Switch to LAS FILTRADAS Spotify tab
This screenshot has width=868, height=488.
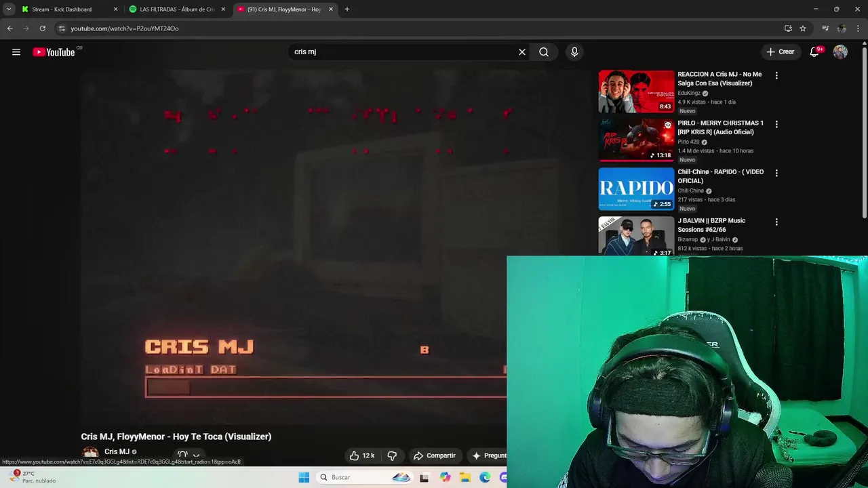tap(178, 9)
